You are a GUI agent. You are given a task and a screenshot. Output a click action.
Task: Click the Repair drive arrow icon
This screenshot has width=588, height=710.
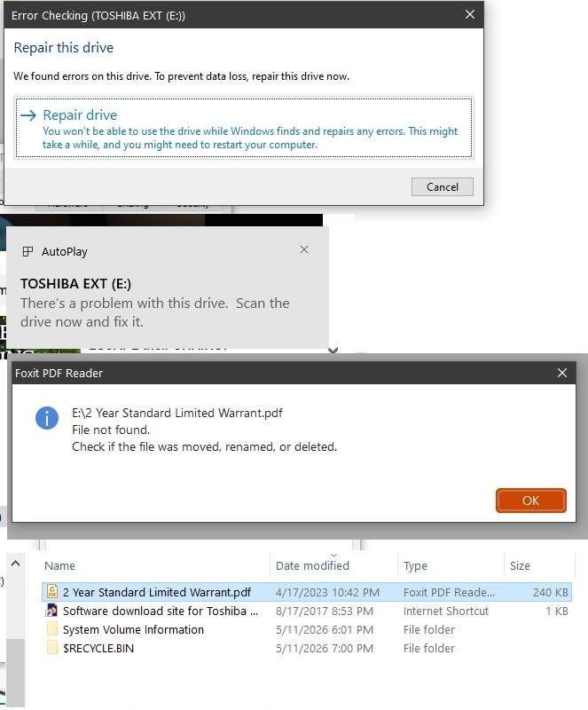point(28,115)
